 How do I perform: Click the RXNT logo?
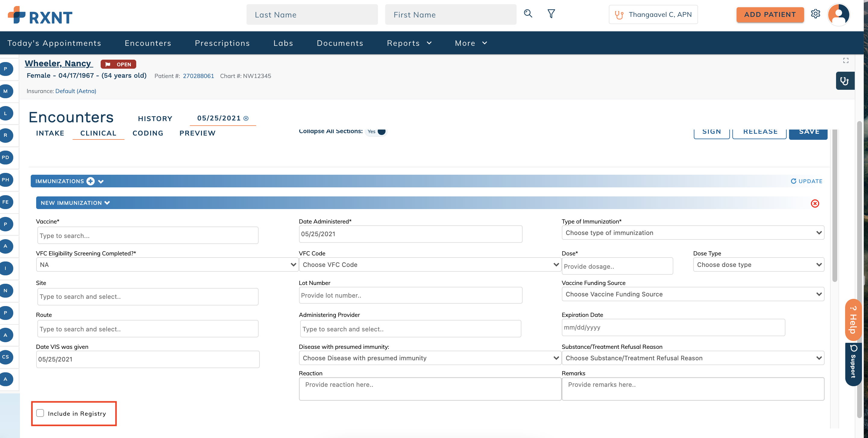tap(40, 15)
